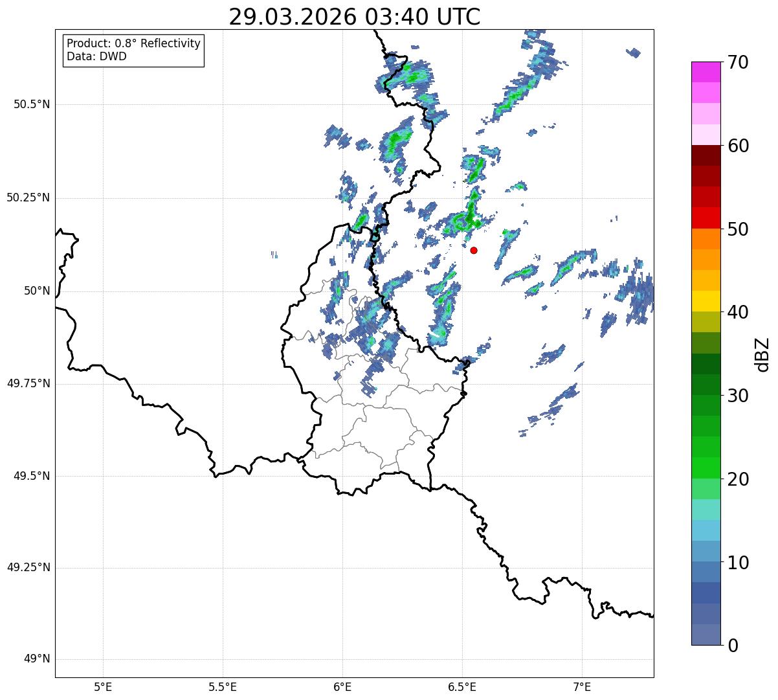The height and width of the screenshot is (700, 778).
Task: Click the dark maroon colorbar segment below 60
Action: [706, 155]
